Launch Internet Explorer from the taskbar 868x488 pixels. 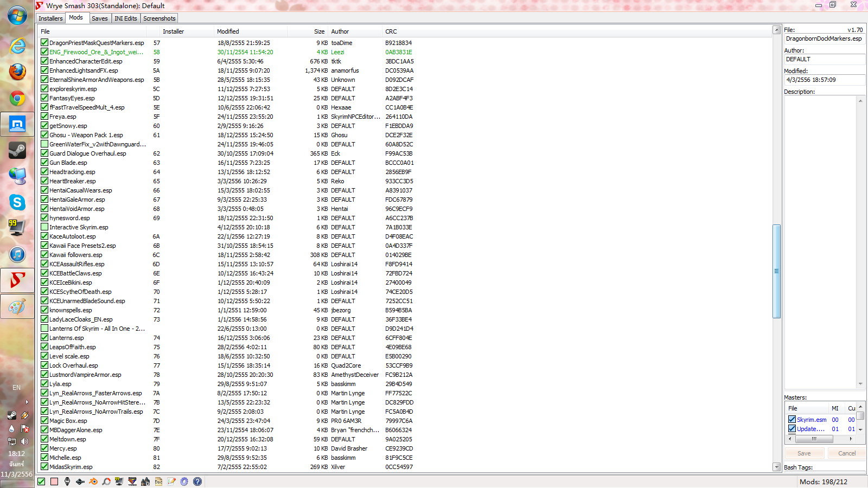[17, 46]
